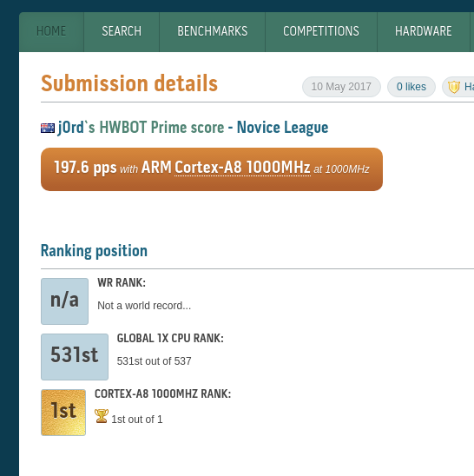474x476 pixels.
Task: Click the n/a world record rank box
Action: point(64,301)
